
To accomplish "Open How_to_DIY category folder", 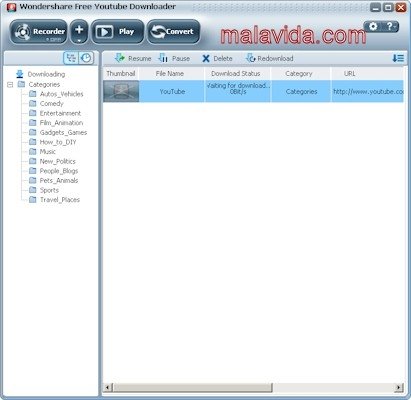I will tap(53, 142).
